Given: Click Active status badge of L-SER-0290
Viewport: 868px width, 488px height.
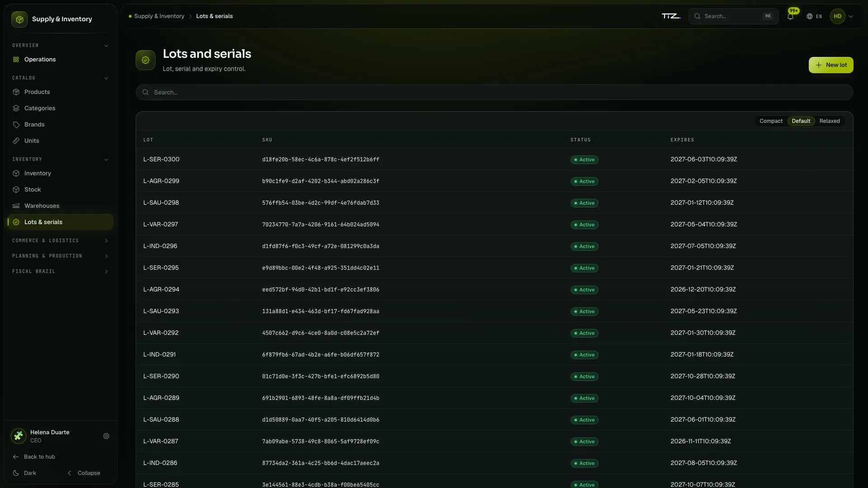Looking at the screenshot, I should pyautogui.click(x=584, y=376).
